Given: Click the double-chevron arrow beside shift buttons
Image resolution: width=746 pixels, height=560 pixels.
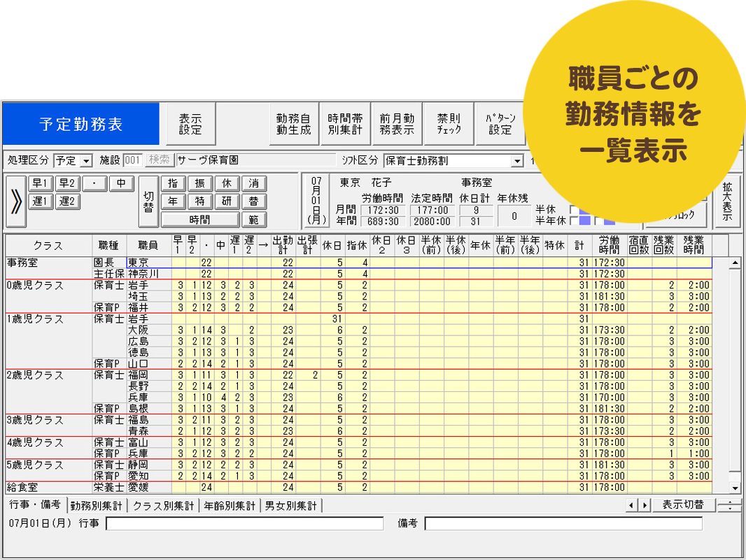Looking at the screenshot, I should [x=15, y=201].
